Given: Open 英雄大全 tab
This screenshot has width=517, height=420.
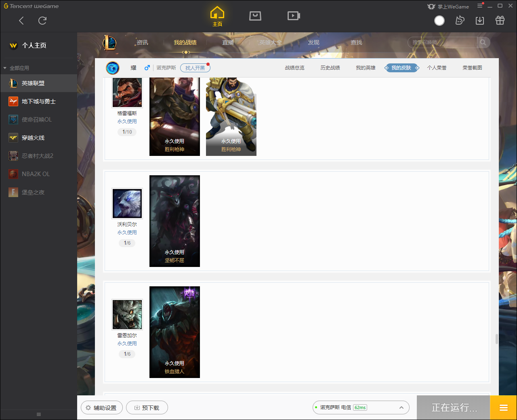Looking at the screenshot, I should click(x=271, y=42).
